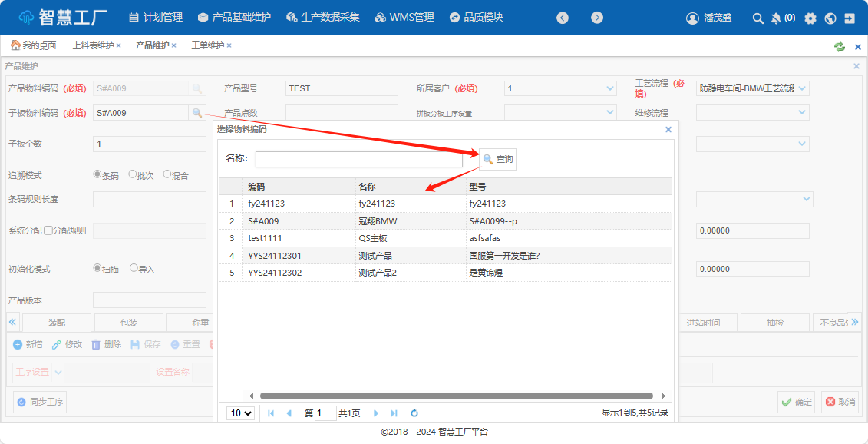Viewport: 868px width, 444px height.
Task: Open the WMS管理 menu
Action: 404,17
